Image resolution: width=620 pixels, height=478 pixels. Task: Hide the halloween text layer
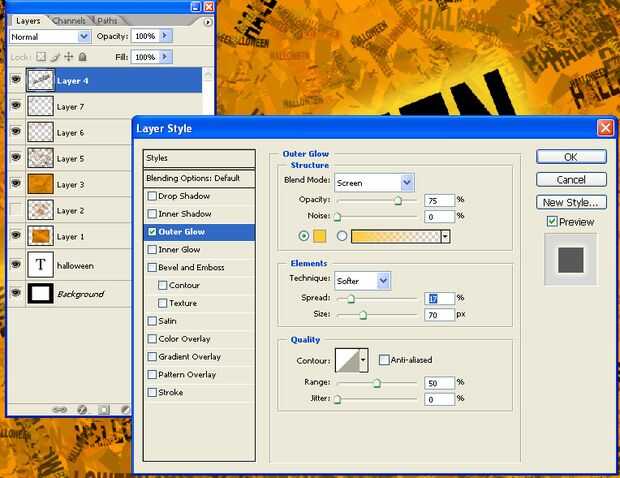(x=16, y=264)
